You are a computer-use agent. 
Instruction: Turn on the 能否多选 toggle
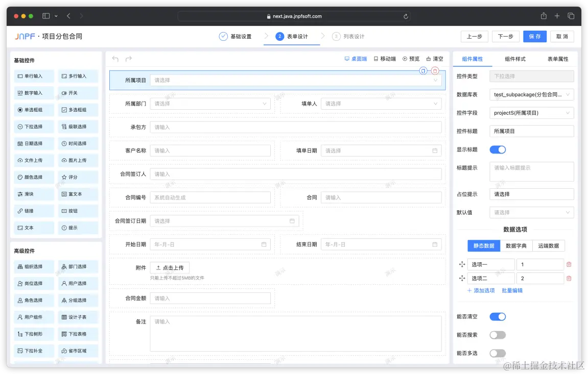[x=497, y=353]
